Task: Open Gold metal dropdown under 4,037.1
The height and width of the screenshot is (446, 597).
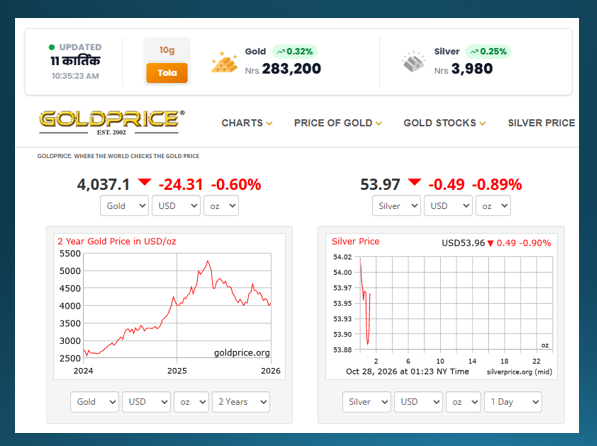Action: tap(124, 206)
